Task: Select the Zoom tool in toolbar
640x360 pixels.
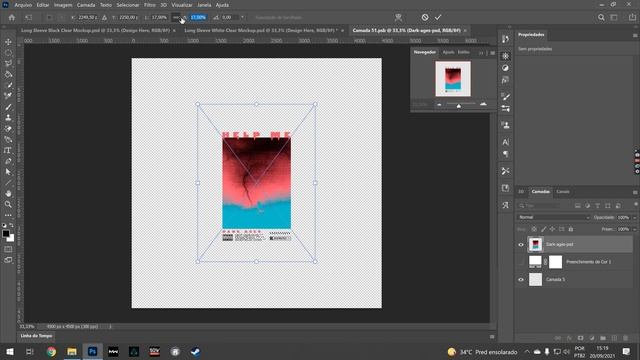Action: (8, 204)
